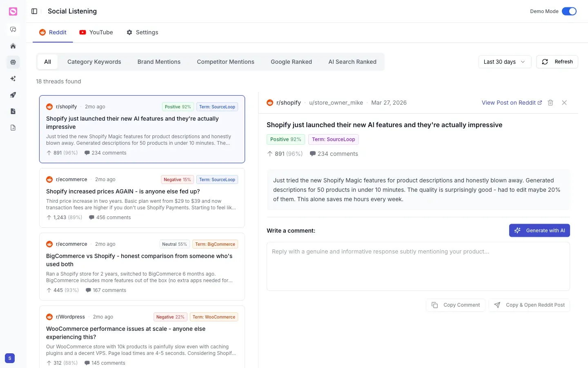Select Brand Mentions filter
Viewport: 588px width, 368px height.
(x=159, y=62)
